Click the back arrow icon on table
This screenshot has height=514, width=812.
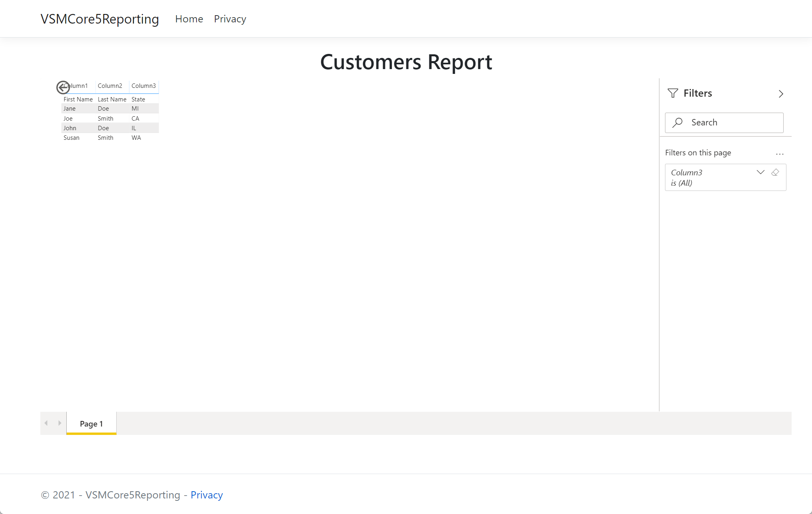(x=63, y=87)
